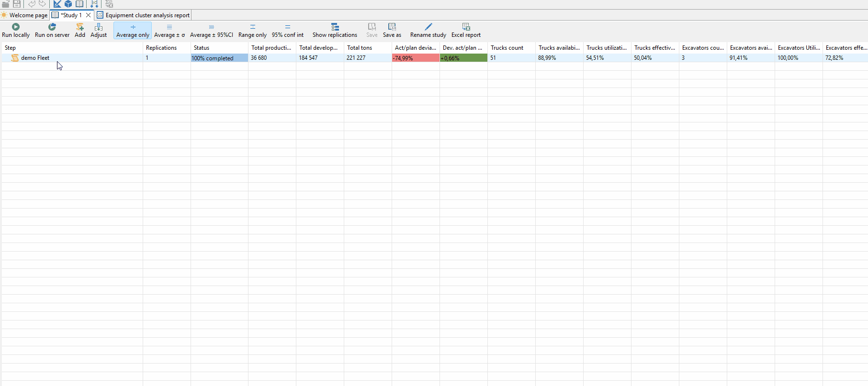Screen dimensions: 868x386
Task: Switch to the Welcome page tab
Action: coord(24,15)
